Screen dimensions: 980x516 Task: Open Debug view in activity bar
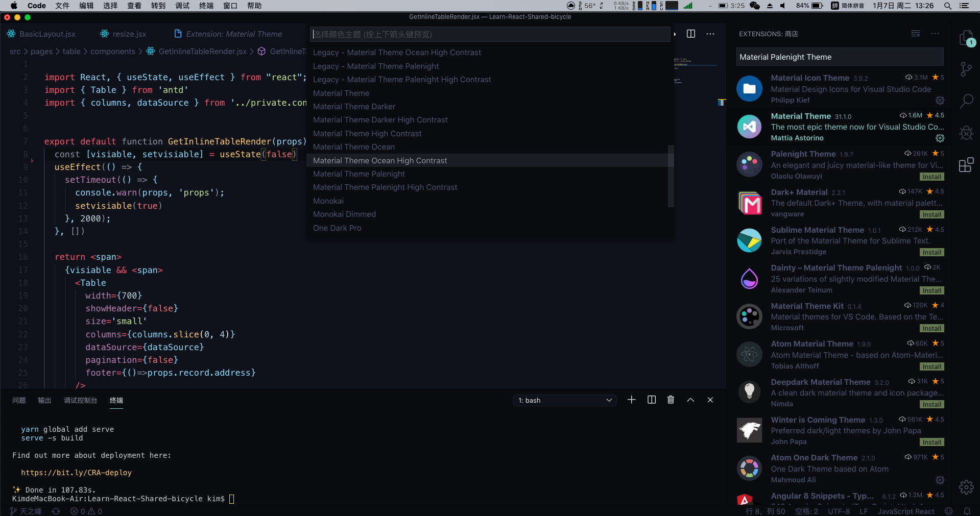pyautogui.click(x=966, y=133)
